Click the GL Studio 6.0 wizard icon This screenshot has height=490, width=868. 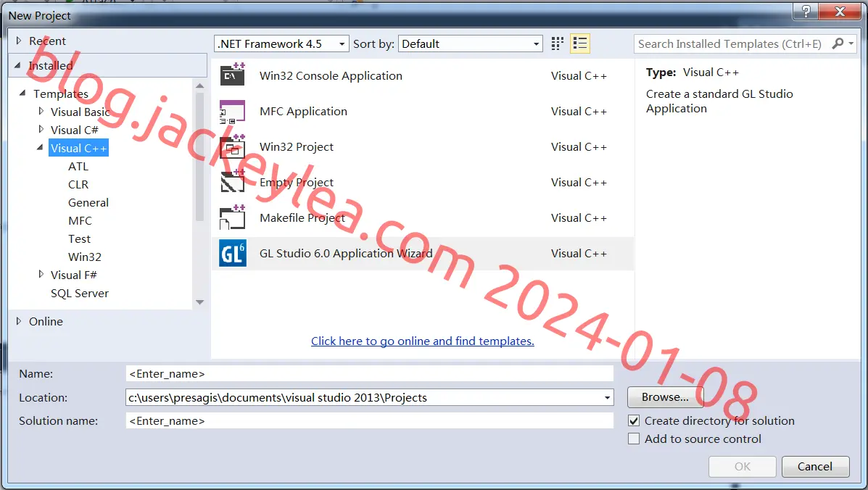(233, 253)
